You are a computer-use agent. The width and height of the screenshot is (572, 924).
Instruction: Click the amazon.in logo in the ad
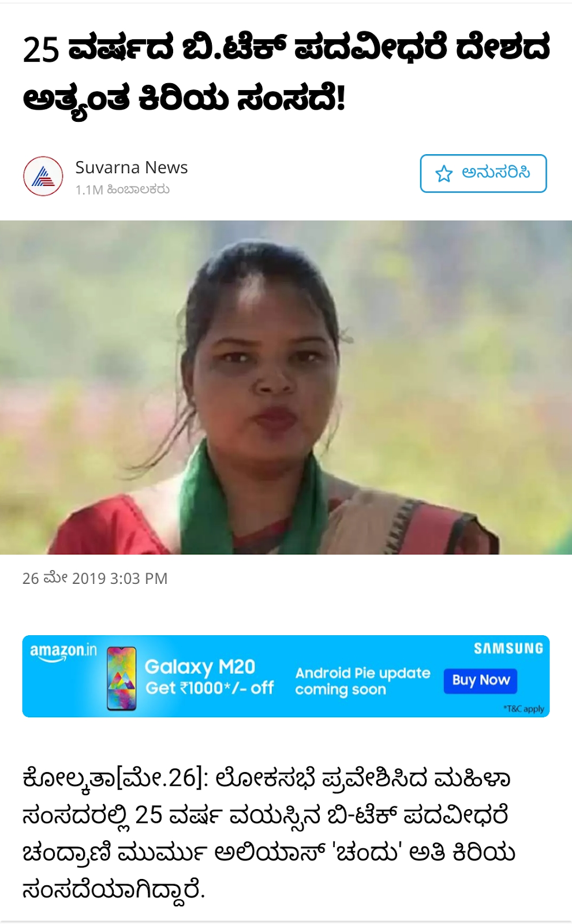pos(63,652)
